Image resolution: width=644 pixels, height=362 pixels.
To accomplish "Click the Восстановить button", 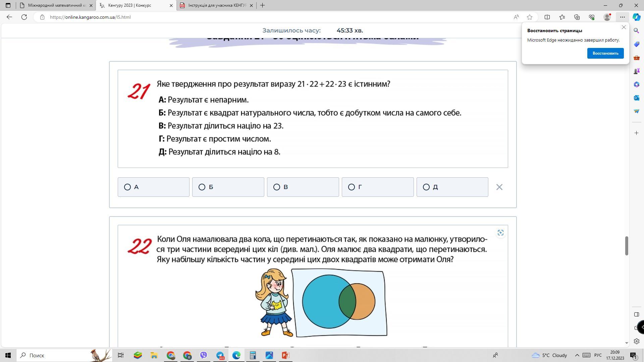I will (605, 53).
